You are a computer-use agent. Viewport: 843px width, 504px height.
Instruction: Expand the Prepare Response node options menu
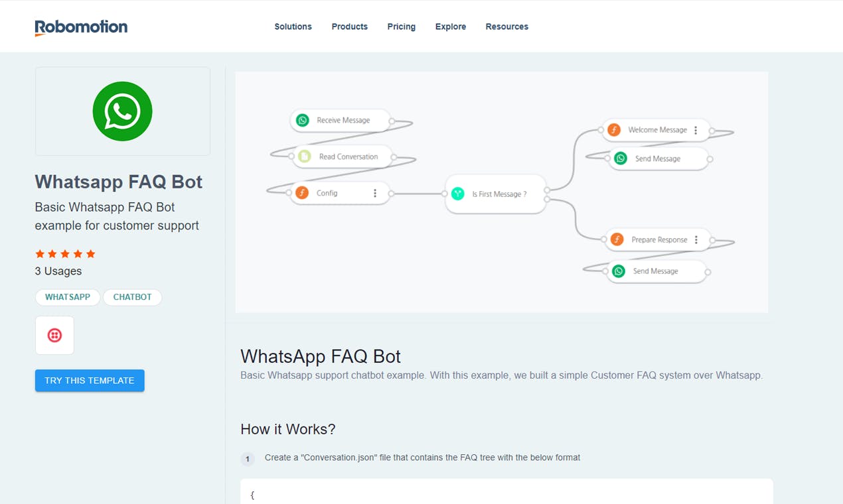point(696,239)
